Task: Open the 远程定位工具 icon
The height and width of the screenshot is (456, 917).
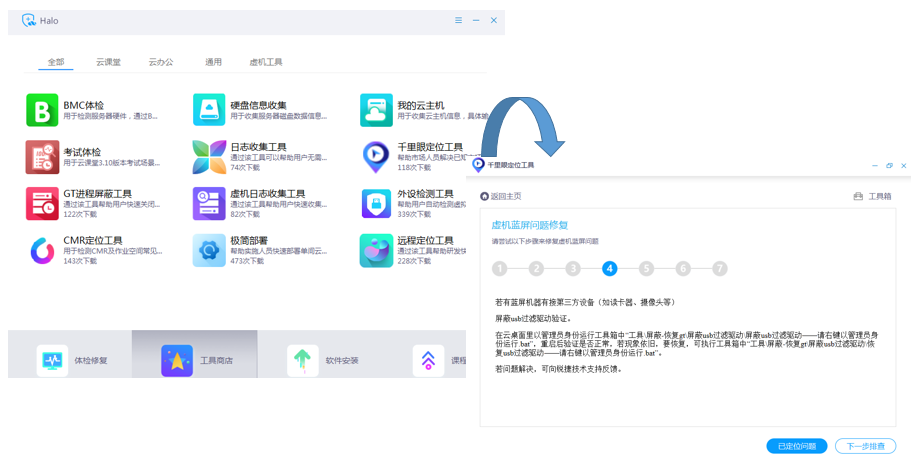Action: click(376, 250)
